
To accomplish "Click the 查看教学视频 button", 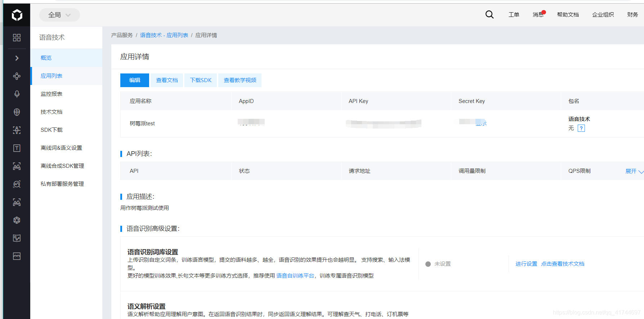I will point(240,80).
